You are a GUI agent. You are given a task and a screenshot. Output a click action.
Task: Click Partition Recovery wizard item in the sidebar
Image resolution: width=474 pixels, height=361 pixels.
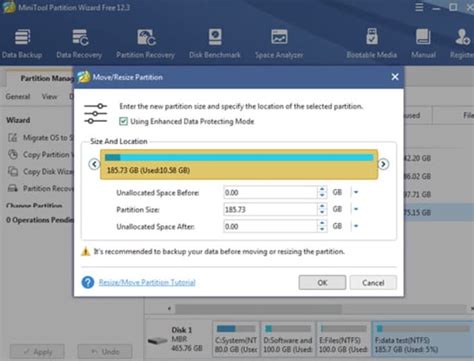41,189
